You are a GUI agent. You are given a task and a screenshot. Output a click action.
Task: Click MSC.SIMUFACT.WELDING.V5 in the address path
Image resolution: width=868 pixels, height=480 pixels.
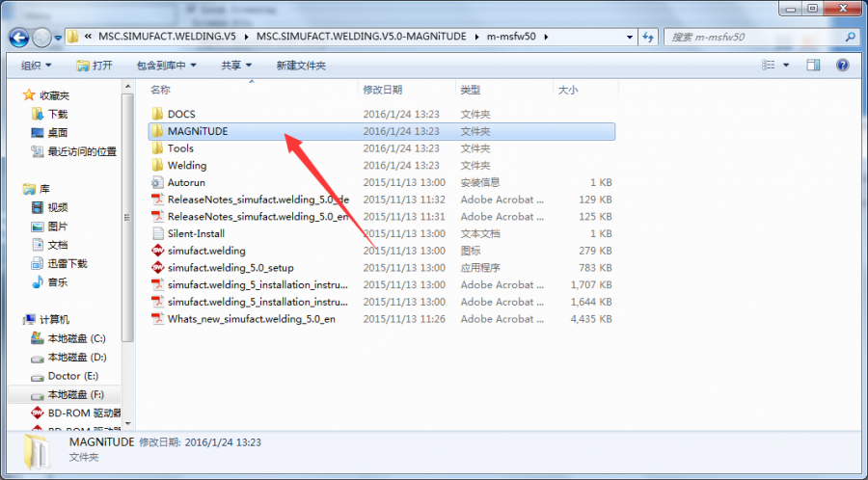(x=167, y=37)
